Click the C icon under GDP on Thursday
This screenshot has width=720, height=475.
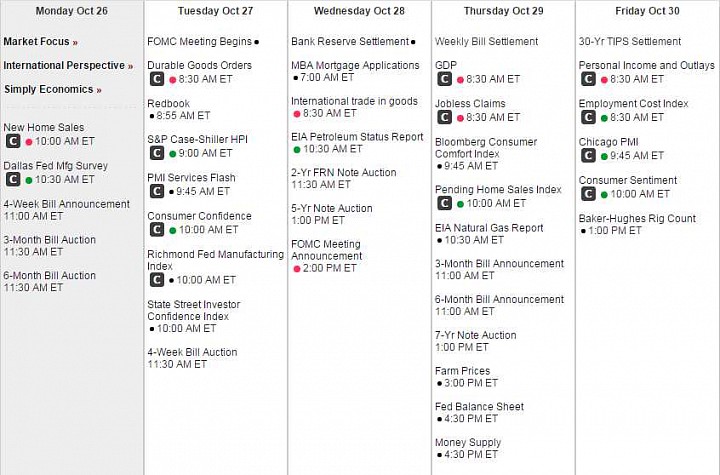point(444,79)
